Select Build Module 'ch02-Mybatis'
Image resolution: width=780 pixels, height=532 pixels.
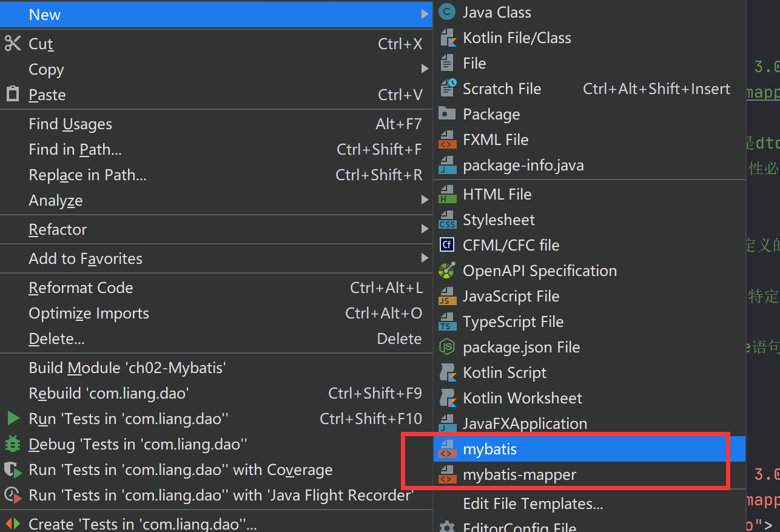tap(217, 368)
